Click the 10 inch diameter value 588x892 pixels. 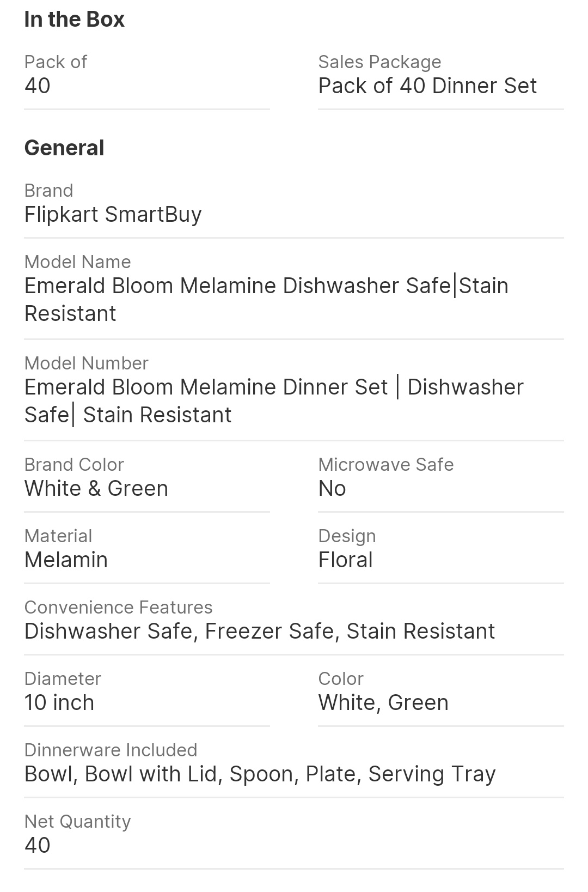pos(59,703)
